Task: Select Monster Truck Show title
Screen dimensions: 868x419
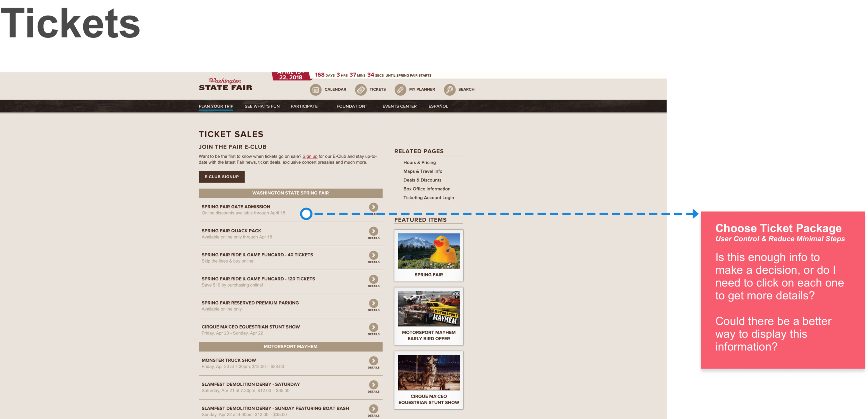Action: pyautogui.click(x=228, y=360)
